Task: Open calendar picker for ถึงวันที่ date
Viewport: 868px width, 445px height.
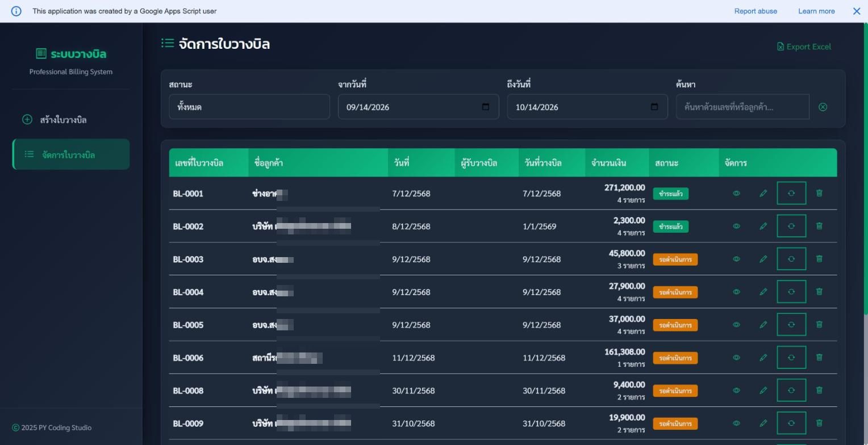Action: [x=654, y=107]
